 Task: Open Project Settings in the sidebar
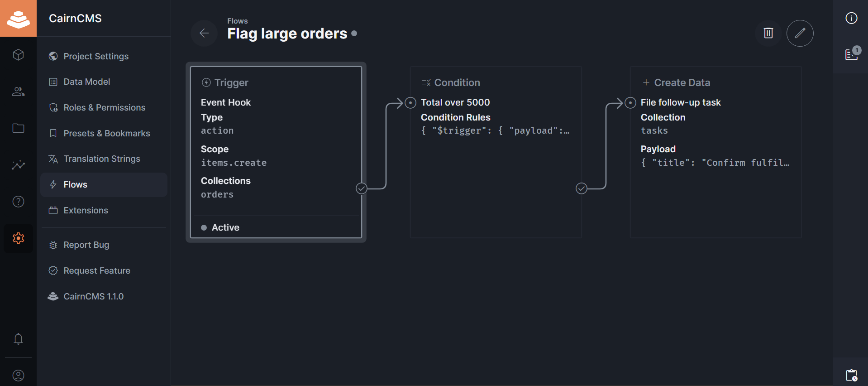(x=104, y=56)
